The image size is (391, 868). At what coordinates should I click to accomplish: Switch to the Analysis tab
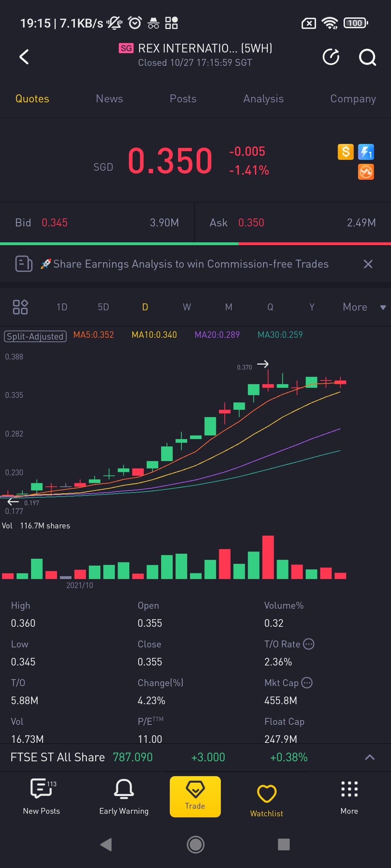point(264,99)
